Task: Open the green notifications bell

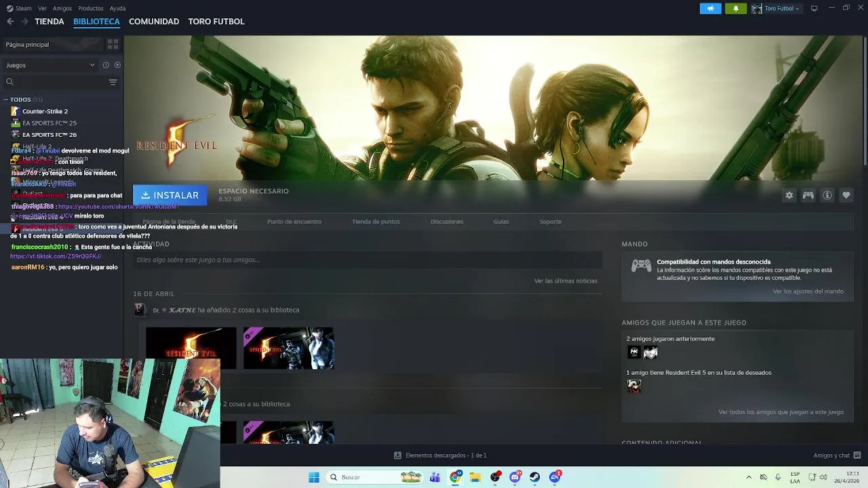Action: [736, 8]
